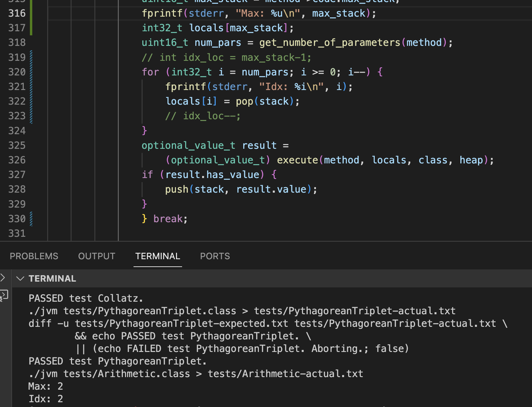Select the TERMINAL panel tab
The image size is (532, 407).
coord(158,256)
